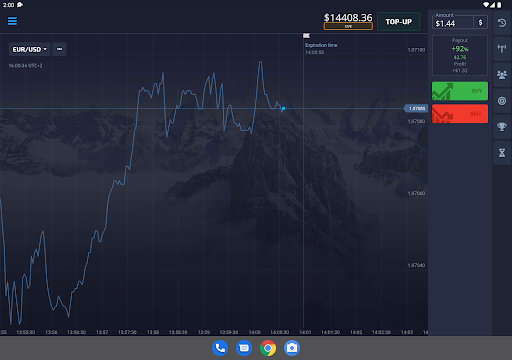Switch amount currency with dollar toggle
Image resolution: width=512 pixels, height=360 pixels.
pyautogui.click(x=480, y=23)
